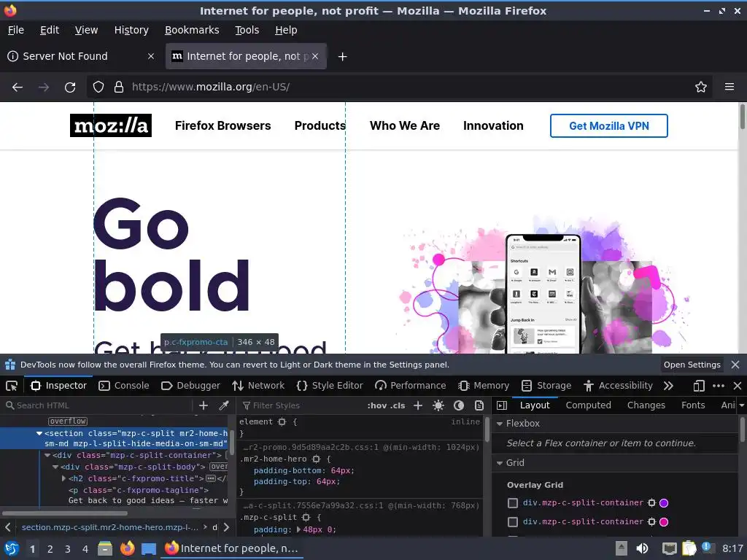Image resolution: width=747 pixels, height=560 pixels.
Task: Focus the Filter Styles field
Action: 301,405
